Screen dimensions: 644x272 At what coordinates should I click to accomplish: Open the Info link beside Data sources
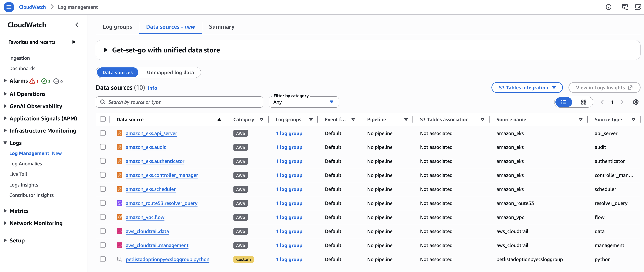tap(152, 88)
